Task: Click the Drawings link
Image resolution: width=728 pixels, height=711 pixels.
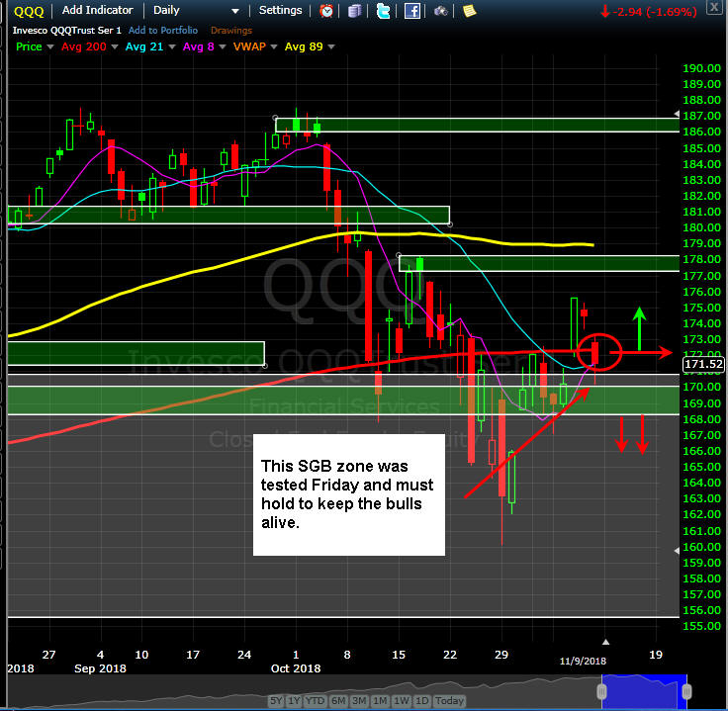Action: tap(231, 31)
